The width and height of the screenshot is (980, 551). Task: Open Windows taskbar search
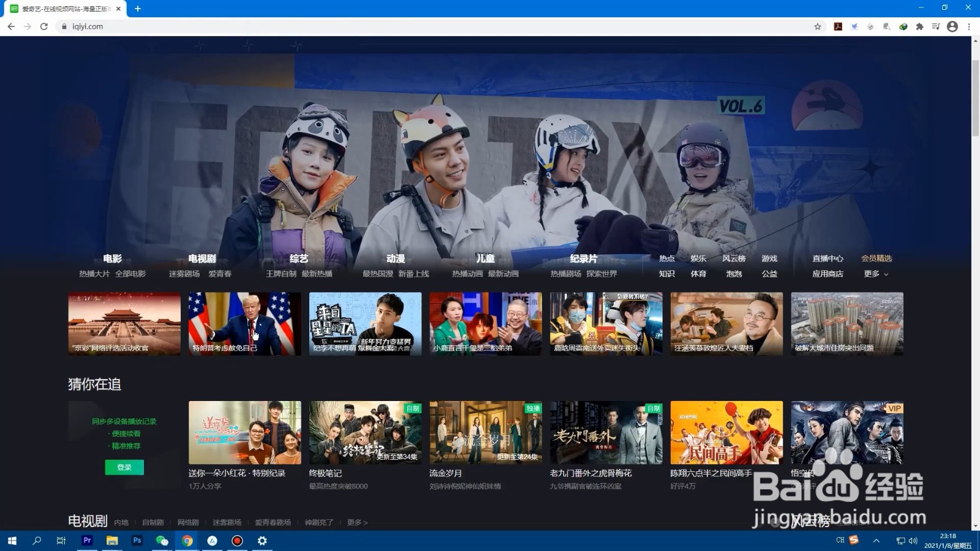point(37,541)
